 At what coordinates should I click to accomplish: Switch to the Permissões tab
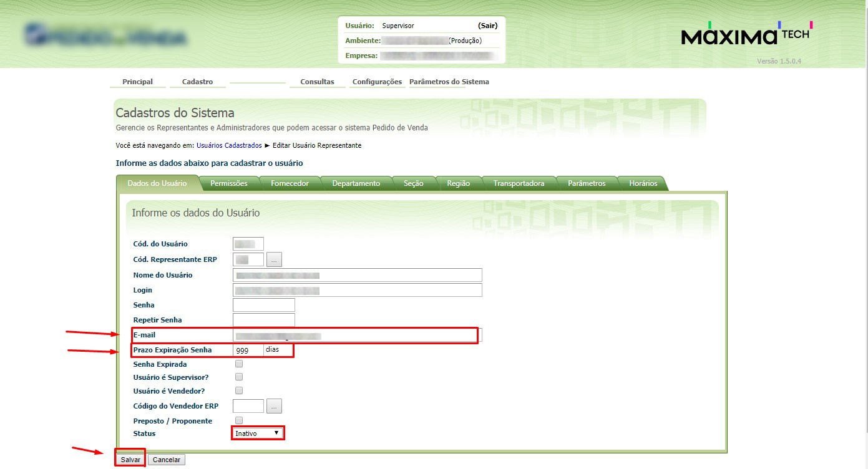[x=228, y=183]
